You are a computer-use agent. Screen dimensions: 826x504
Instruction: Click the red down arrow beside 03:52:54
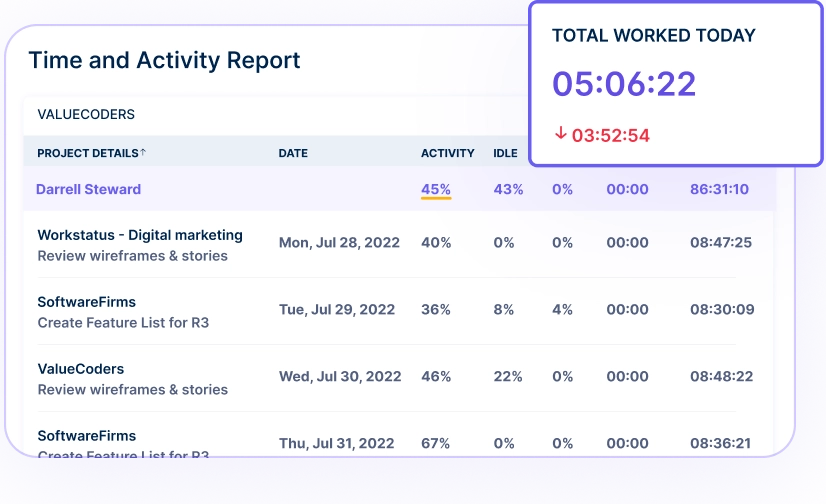(x=560, y=133)
